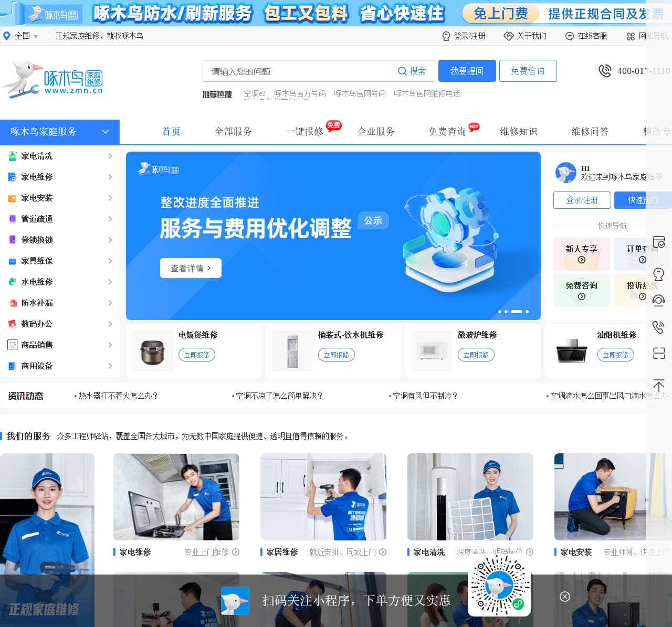Image resolution: width=672 pixels, height=627 pixels.
Task: Open the 维修知识 navigation tab
Action: (x=518, y=132)
